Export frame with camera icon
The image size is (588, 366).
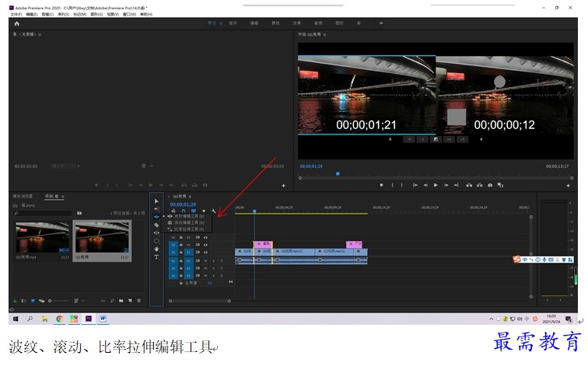tap(490, 185)
